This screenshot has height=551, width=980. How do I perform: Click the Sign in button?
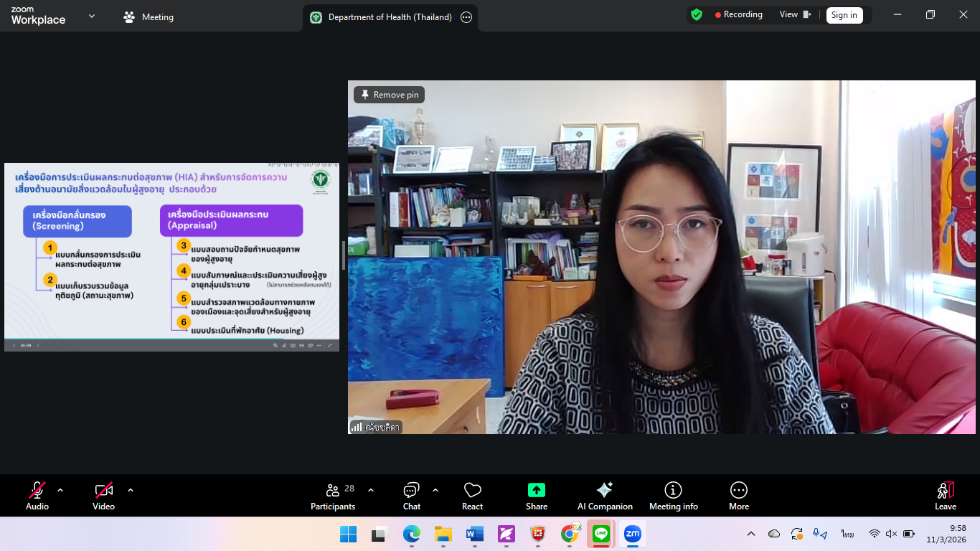point(844,15)
